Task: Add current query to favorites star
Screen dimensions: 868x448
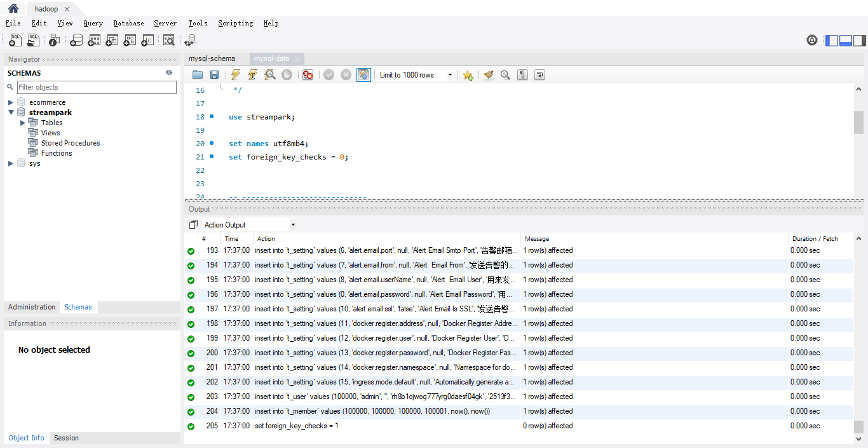Action: (x=468, y=75)
